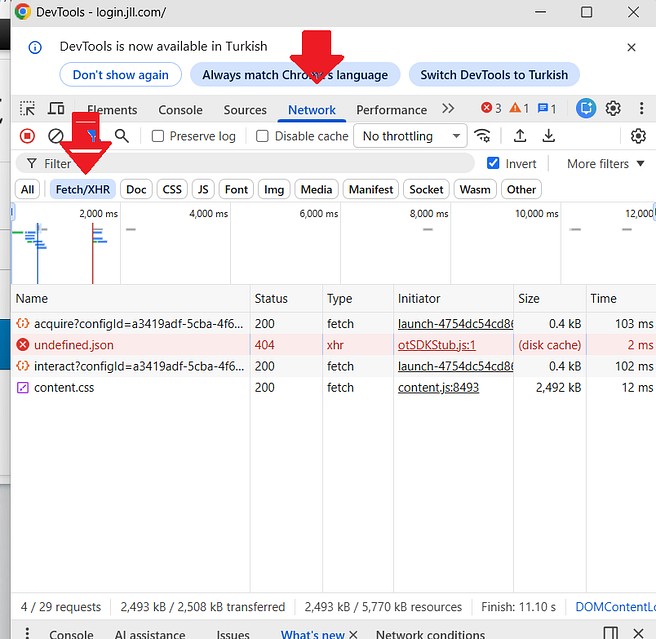
Task: Toggle the device toolbar icon
Action: pos(56,109)
